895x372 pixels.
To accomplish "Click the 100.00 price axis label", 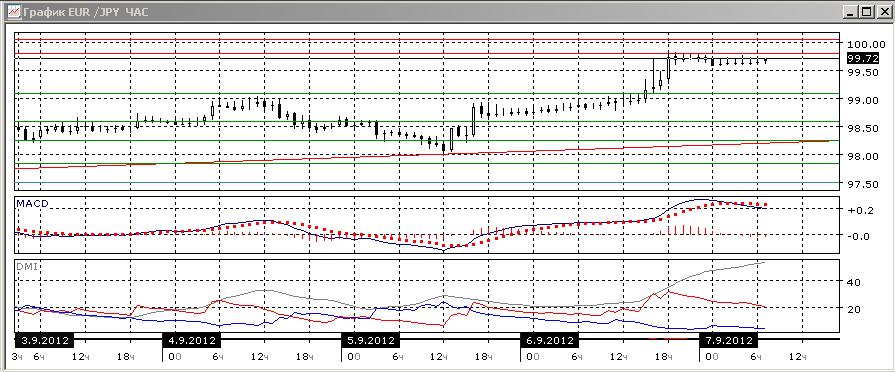I will pyautogui.click(x=863, y=44).
